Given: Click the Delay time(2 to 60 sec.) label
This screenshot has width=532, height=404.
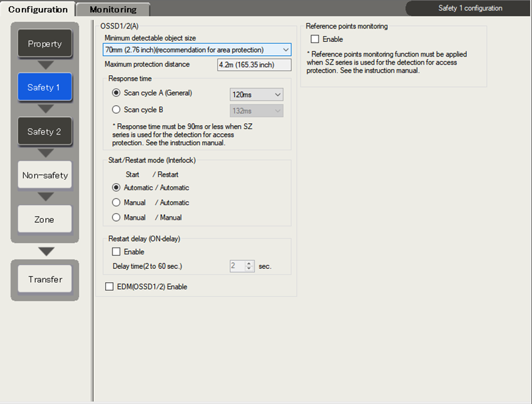Looking at the screenshot, I should click(147, 266).
